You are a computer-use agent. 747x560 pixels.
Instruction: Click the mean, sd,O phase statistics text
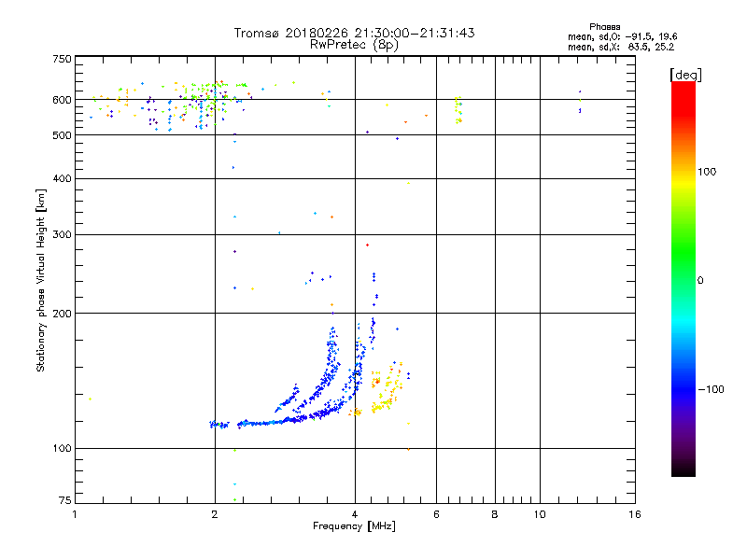tap(622, 36)
